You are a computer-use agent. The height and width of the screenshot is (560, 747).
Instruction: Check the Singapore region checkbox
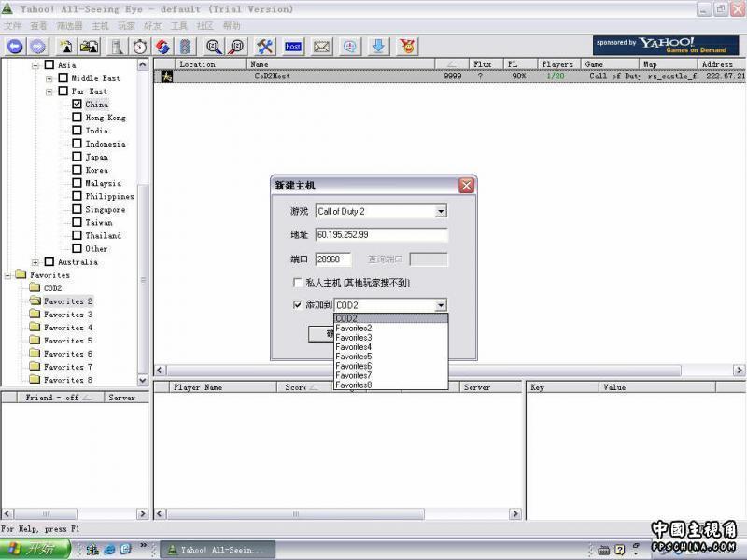pos(77,209)
